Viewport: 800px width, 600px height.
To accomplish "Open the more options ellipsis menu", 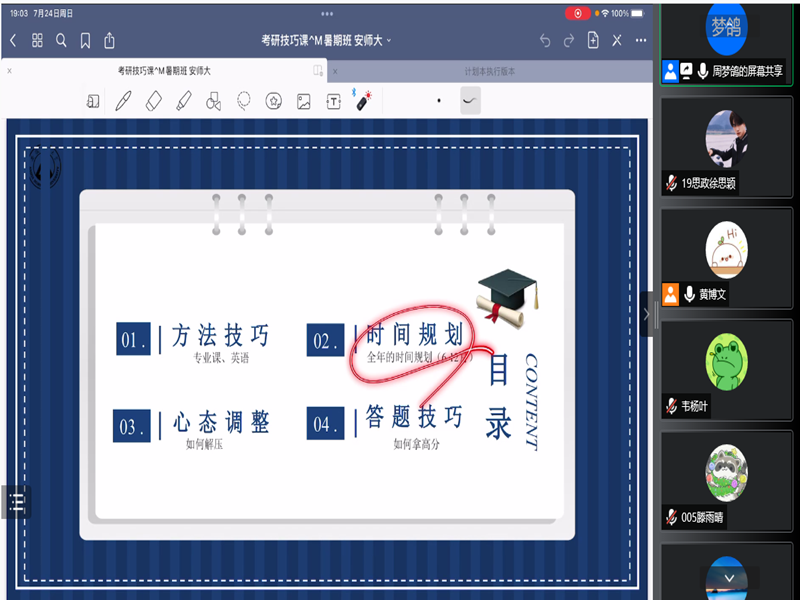I will coord(641,40).
